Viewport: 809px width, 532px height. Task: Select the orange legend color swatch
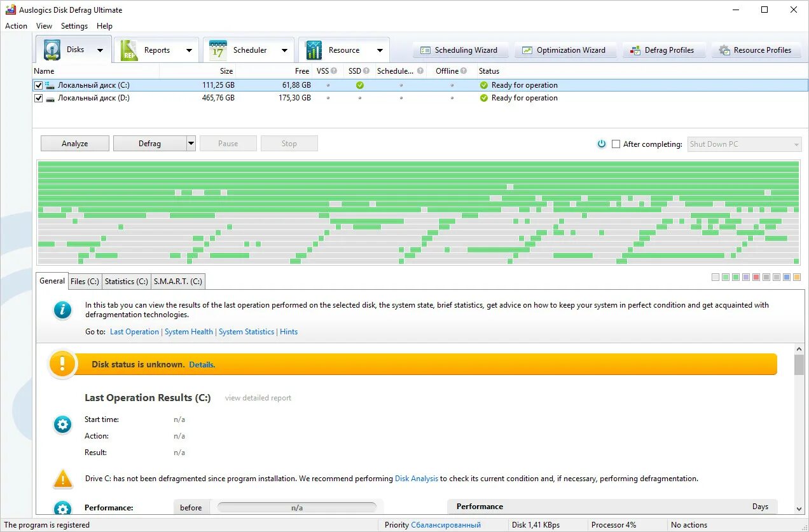[x=797, y=277]
